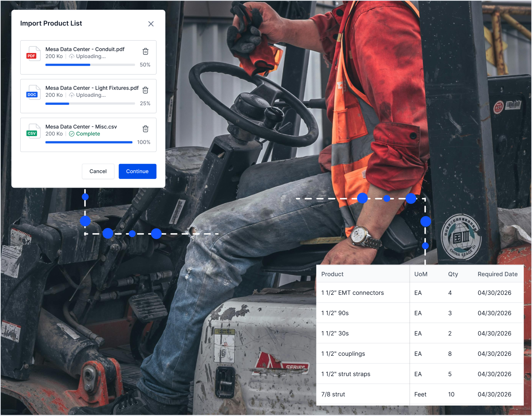Select the 1 1/2" EMT connectors row

pos(420,293)
